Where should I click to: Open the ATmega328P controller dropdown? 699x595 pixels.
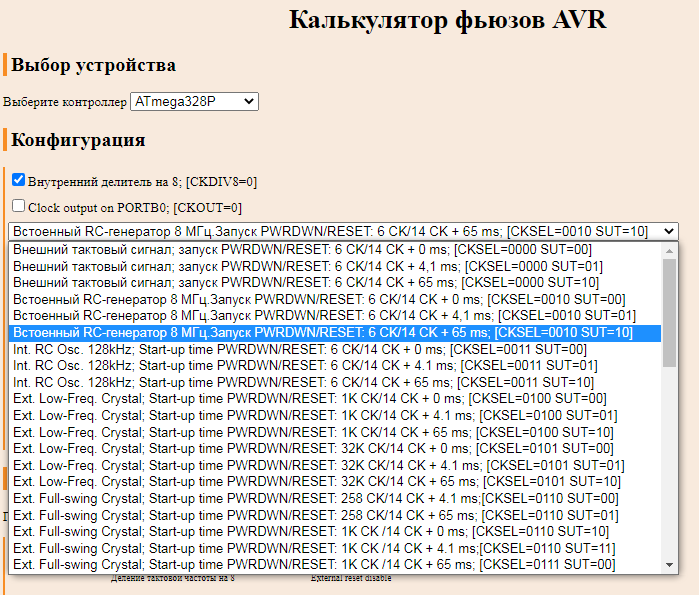194,102
